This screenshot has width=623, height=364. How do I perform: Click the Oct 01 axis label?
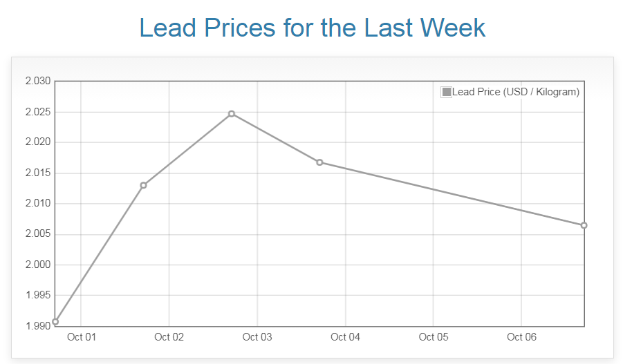tap(82, 337)
